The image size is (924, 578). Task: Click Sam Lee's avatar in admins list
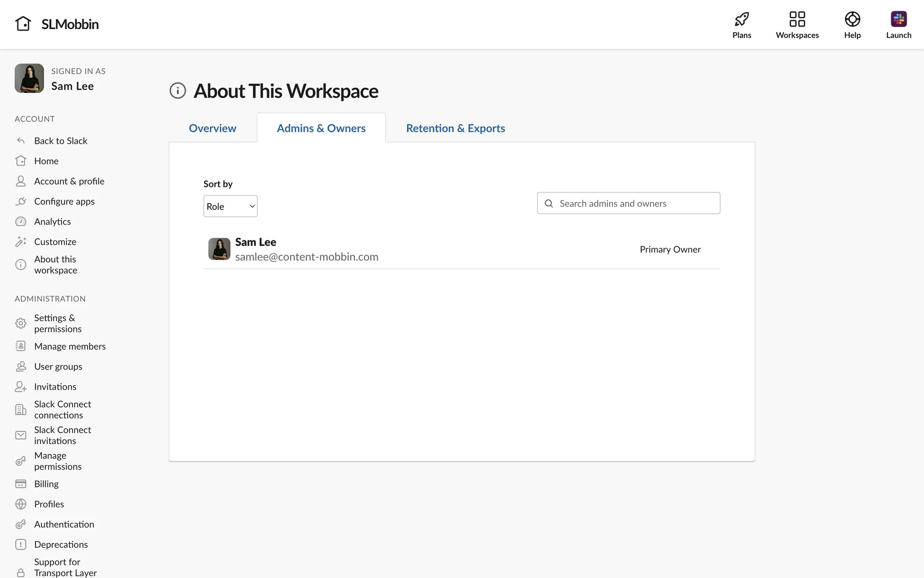coord(219,249)
